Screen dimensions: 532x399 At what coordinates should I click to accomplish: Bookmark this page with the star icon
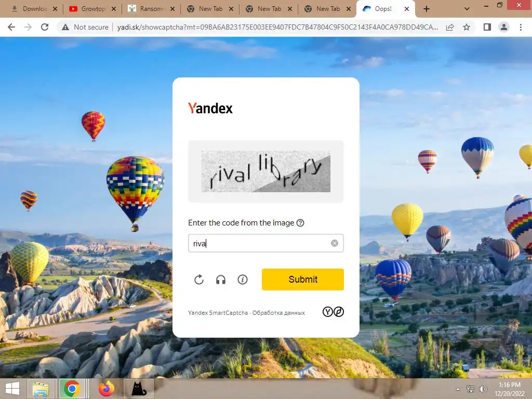pyautogui.click(x=467, y=27)
